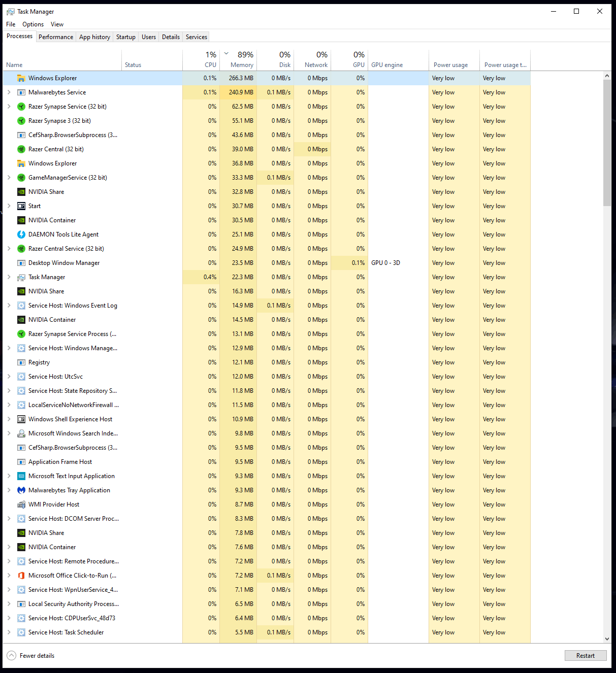Switch to the Performance tab

coord(56,37)
